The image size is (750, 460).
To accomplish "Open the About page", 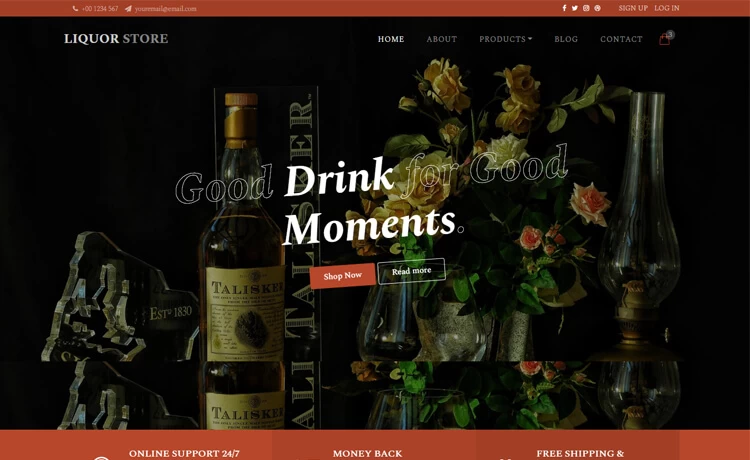I will 441,39.
